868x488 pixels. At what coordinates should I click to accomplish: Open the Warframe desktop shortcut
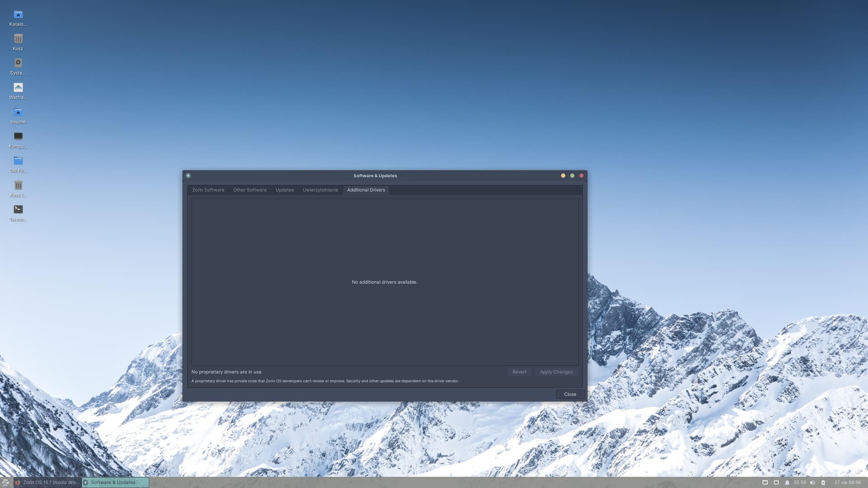[18, 88]
